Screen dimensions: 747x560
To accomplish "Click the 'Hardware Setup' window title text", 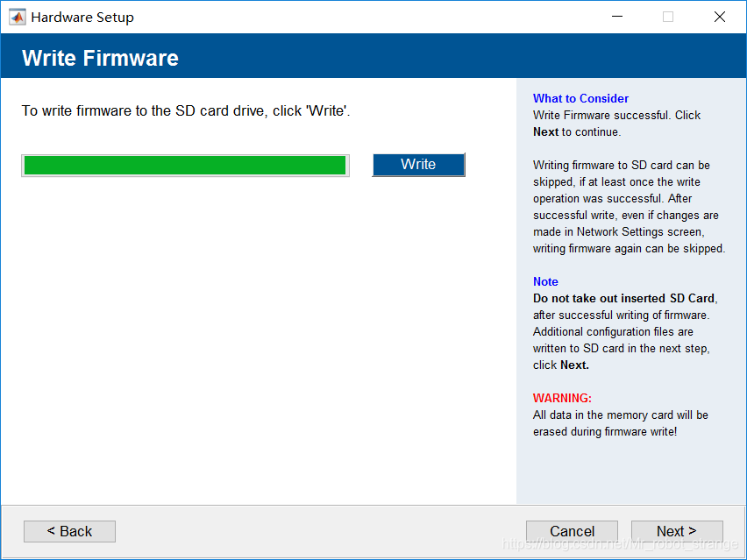I will point(82,17).
